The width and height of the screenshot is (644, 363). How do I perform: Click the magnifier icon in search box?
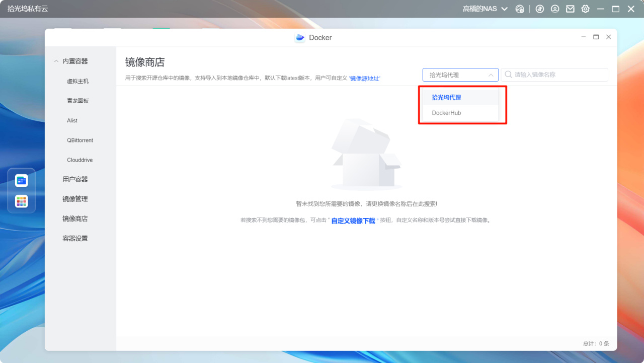509,75
